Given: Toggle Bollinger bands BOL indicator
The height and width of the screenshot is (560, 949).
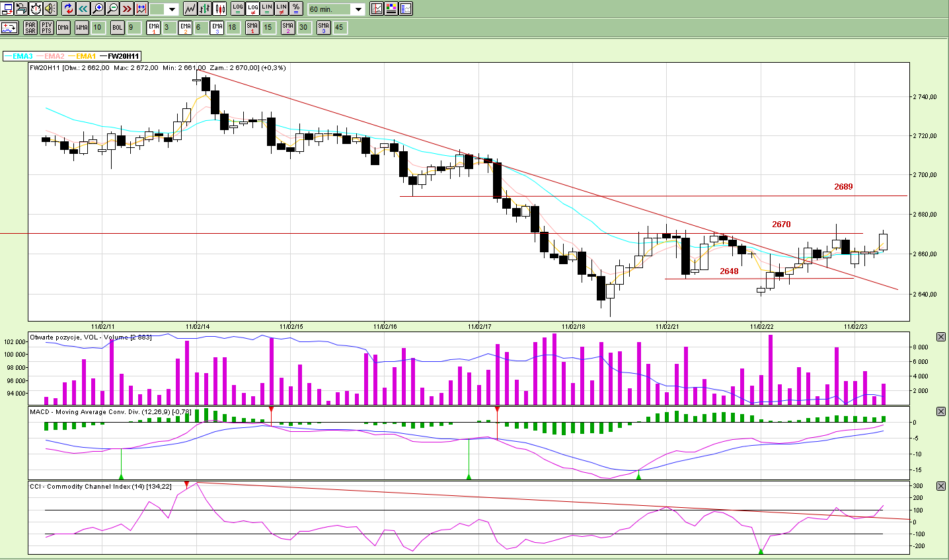Looking at the screenshot, I should coord(117,27).
